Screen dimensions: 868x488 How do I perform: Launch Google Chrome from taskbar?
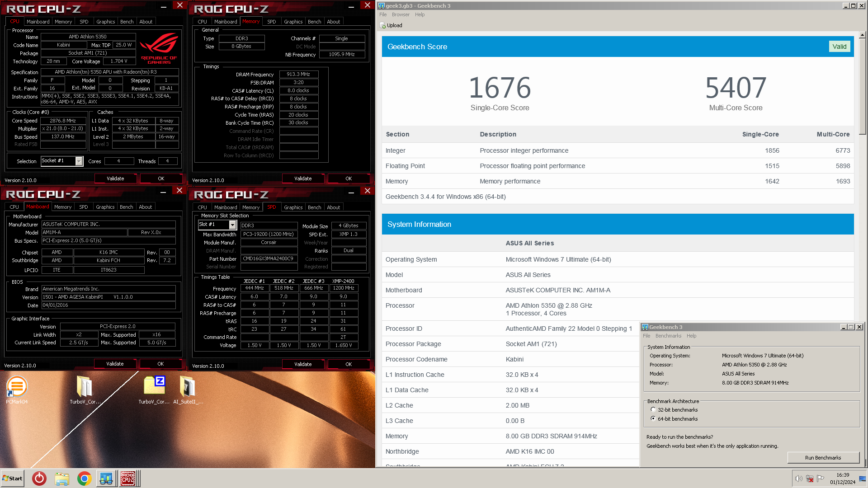(84, 479)
